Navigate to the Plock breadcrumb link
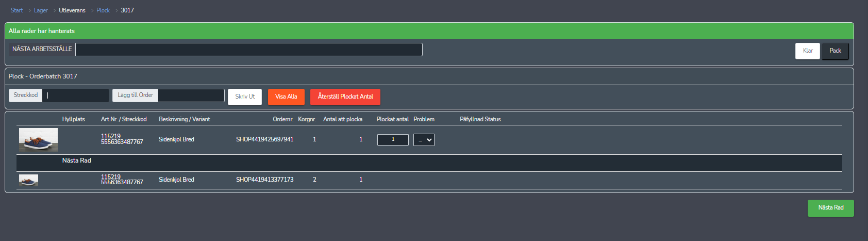This screenshot has height=241, width=868. [x=103, y=10]
